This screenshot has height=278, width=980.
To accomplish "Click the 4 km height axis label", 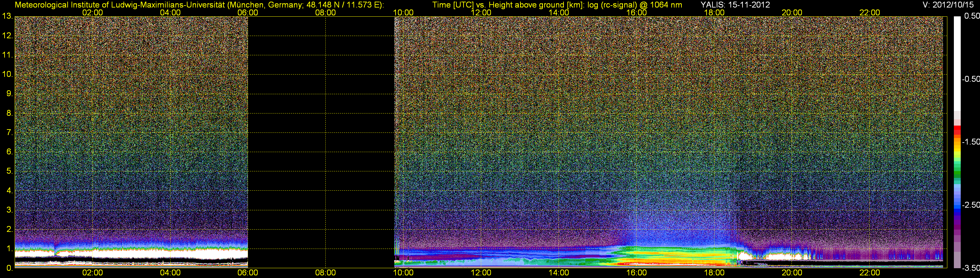I will coord(9,190).
